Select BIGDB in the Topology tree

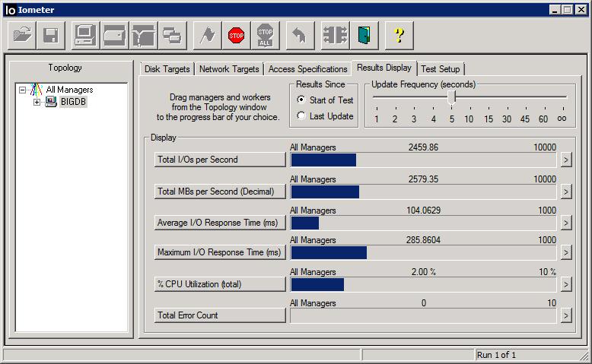(x=73, y=102)
